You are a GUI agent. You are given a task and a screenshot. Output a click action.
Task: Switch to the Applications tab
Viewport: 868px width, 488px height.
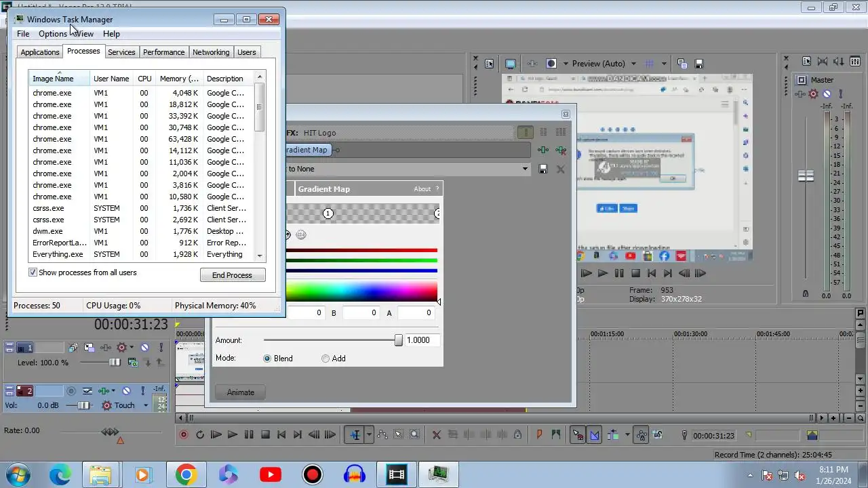[40, 52]
